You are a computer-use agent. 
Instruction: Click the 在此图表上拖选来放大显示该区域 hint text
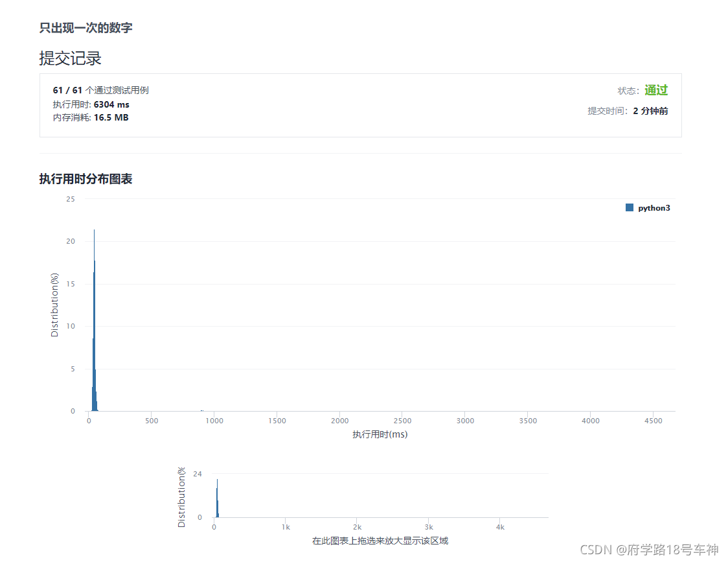380,541
